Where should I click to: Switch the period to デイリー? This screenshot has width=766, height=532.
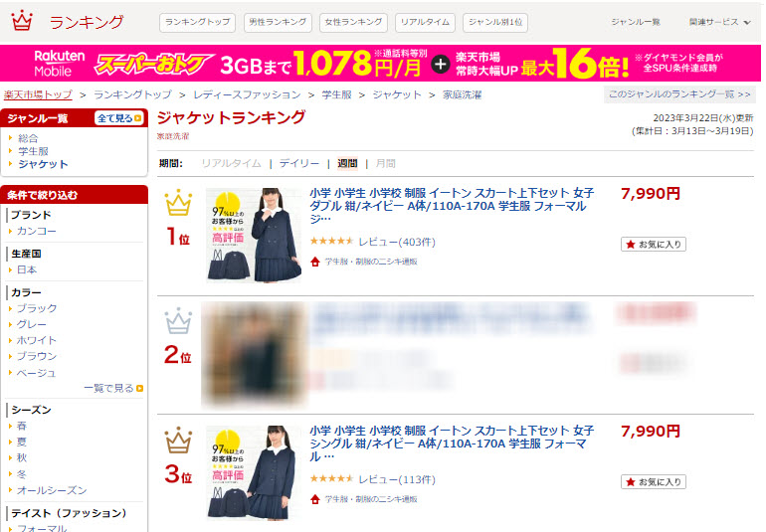tap(299, 164)
